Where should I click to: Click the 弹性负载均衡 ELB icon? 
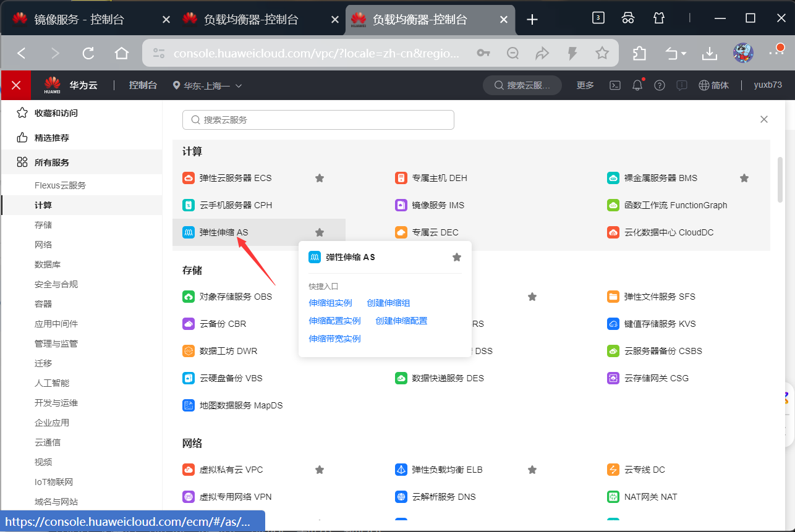[x=401, y=470]
